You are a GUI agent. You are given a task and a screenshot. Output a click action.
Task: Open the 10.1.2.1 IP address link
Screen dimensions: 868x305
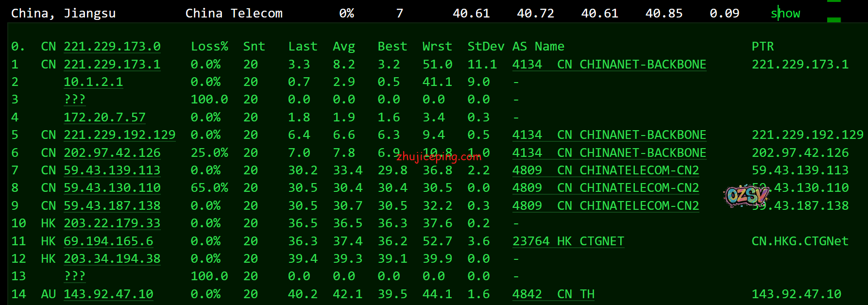pos(93,82)
